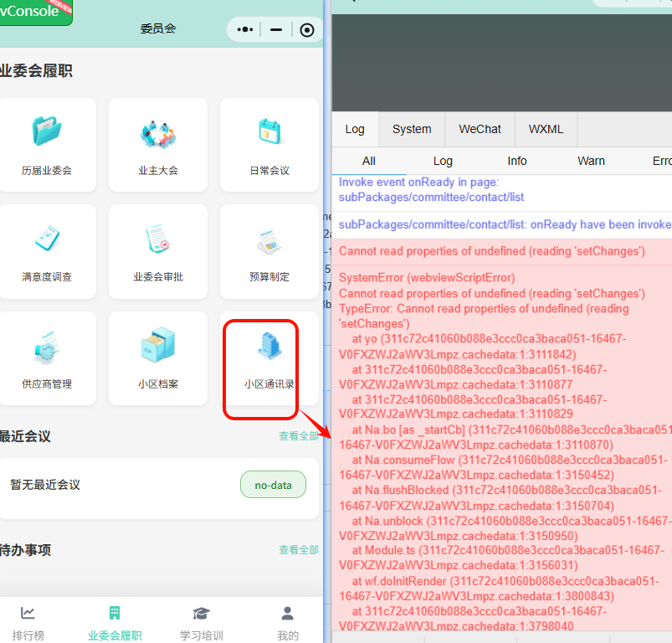The width and height of the screenshot is (672, 643).
Task: Click the no-data button
Action: (x=273, y=484)
